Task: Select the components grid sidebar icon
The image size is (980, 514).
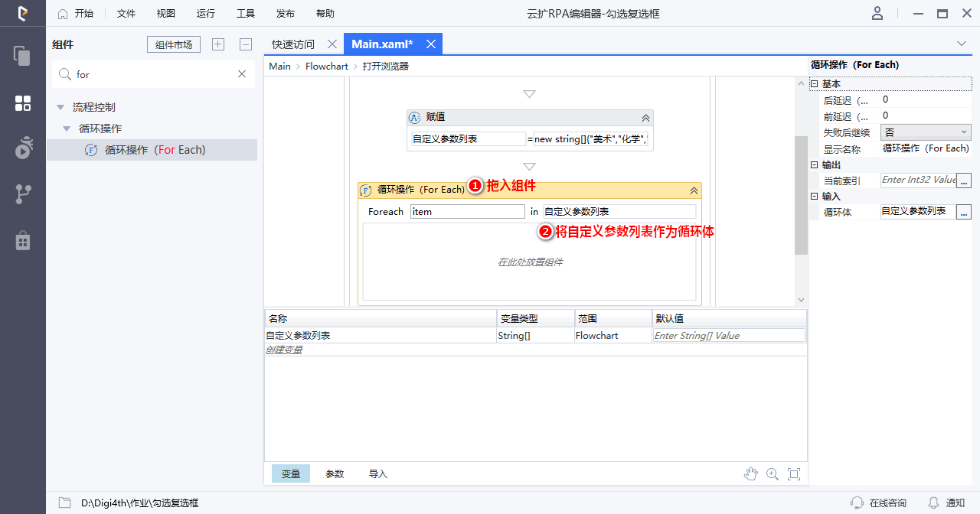Action: pyautogui.click(x=22, y=103)
